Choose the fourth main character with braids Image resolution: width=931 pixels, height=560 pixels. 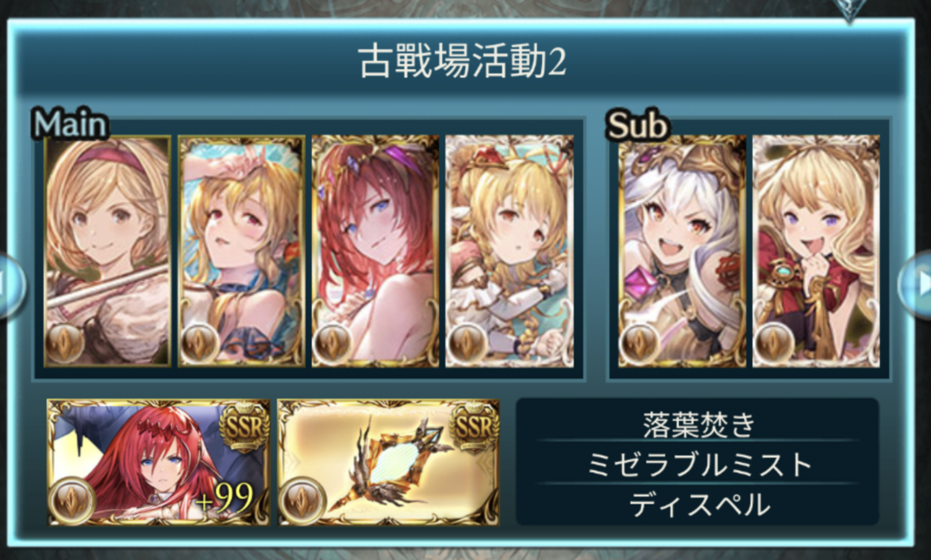pos(509,251)
